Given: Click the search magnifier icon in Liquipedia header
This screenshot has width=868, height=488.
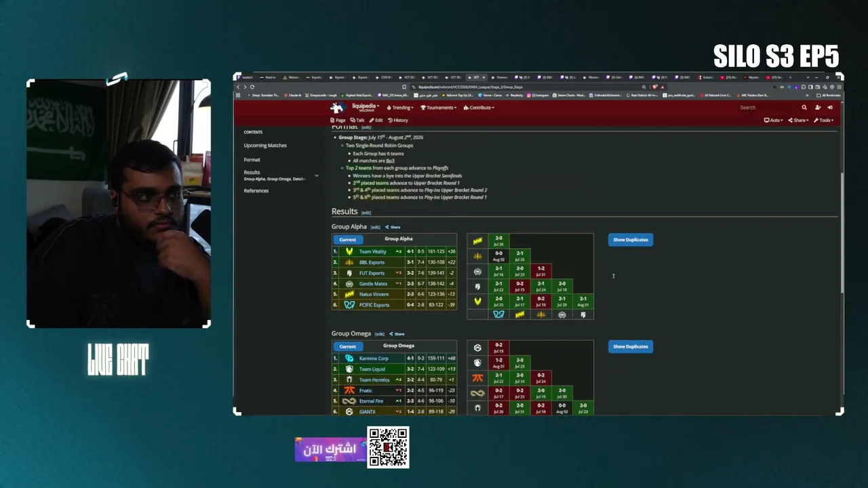Looking at the screenshot, I should 804,108.
